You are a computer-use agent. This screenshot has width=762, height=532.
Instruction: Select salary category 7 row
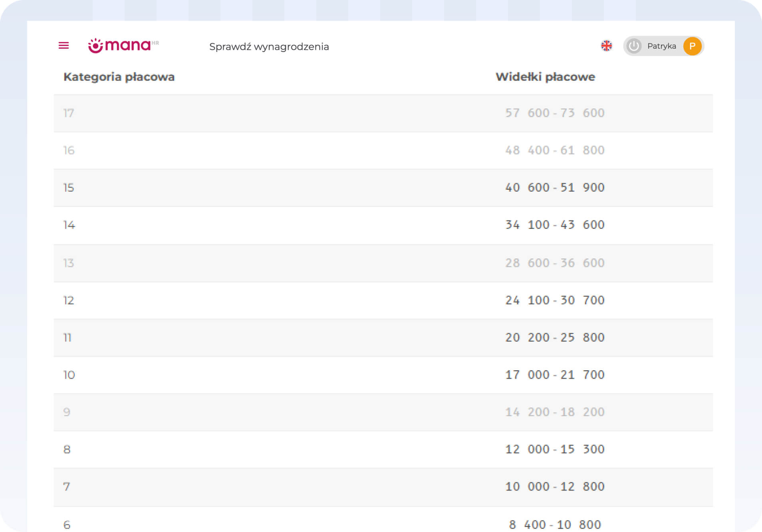point(67,487)
